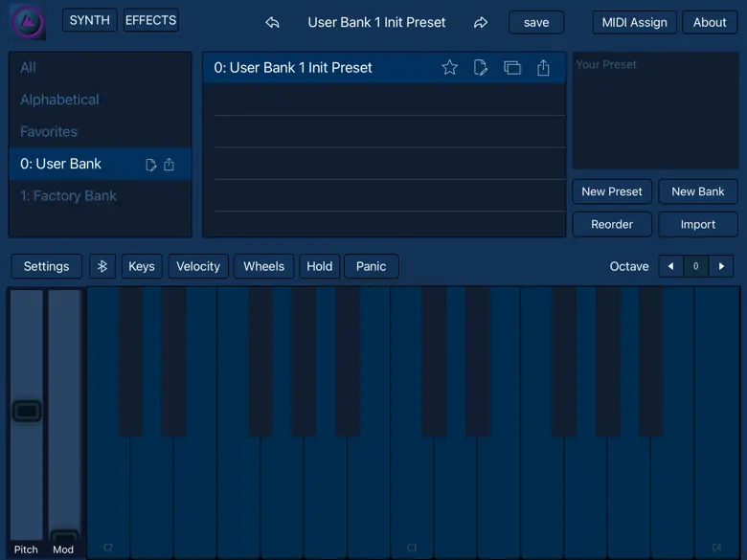
Task: Toggle the Wheels display
Action: pyautogui.click(x=263, y=266)
